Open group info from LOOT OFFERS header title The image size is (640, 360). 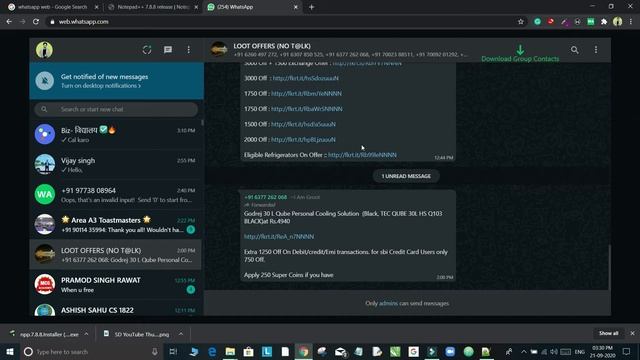point(272,46)
